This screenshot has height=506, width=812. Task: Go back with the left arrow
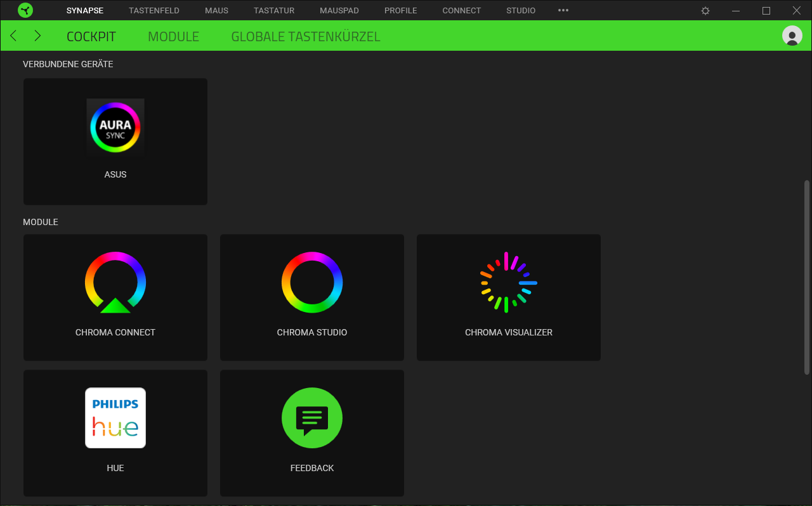(13, 36)
